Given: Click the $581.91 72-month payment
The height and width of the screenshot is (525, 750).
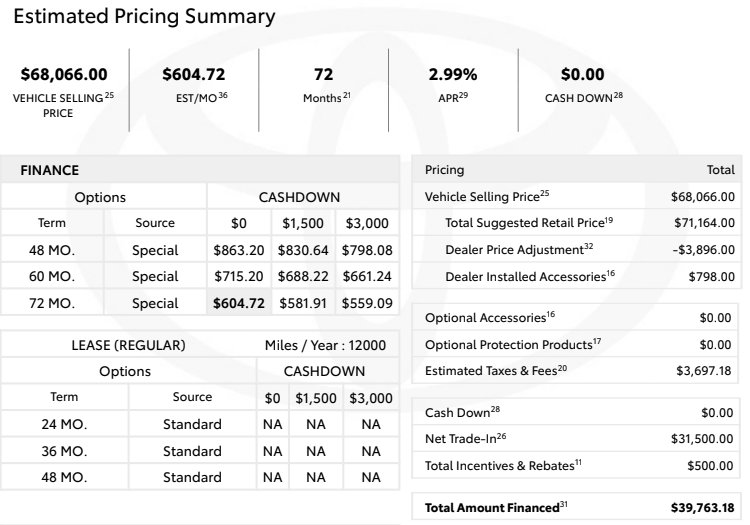Looking at the screenshot, I should (x=303, y=303).
